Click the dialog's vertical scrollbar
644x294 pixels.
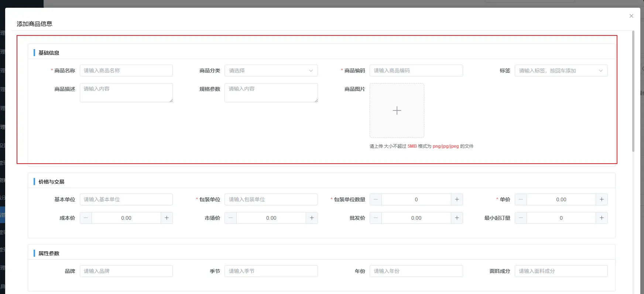633,92
